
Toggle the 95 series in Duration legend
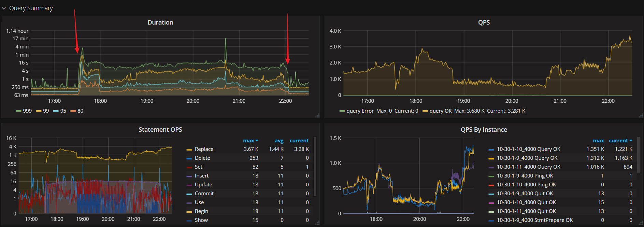pyautogui.click(x=63, y=111)
